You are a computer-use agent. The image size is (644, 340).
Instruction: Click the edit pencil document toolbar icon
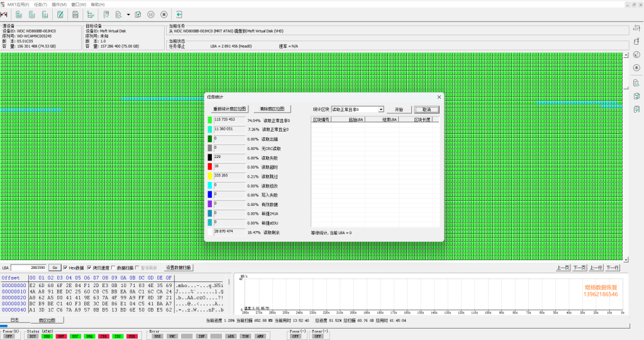click(x=60, y=14)
